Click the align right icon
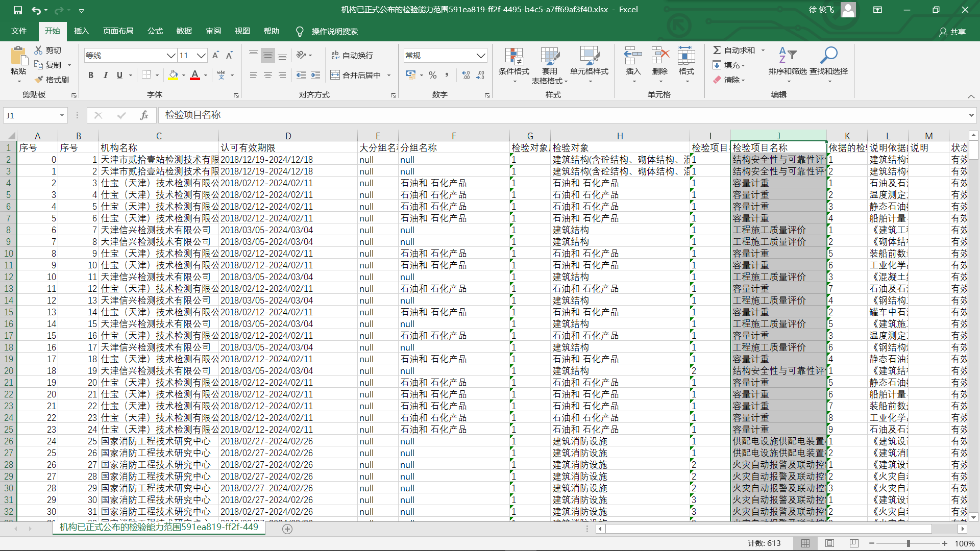This screenshot has width=980, height=551. point(282,75)
